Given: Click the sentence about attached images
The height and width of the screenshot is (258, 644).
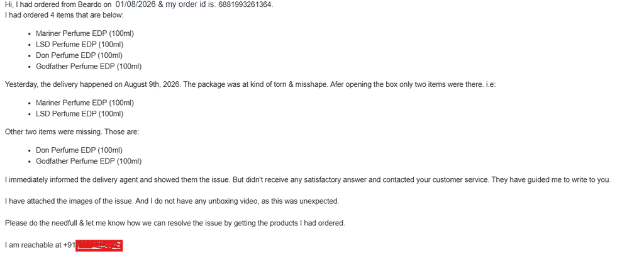Looking at the screenshot, I should coord(172,201).
